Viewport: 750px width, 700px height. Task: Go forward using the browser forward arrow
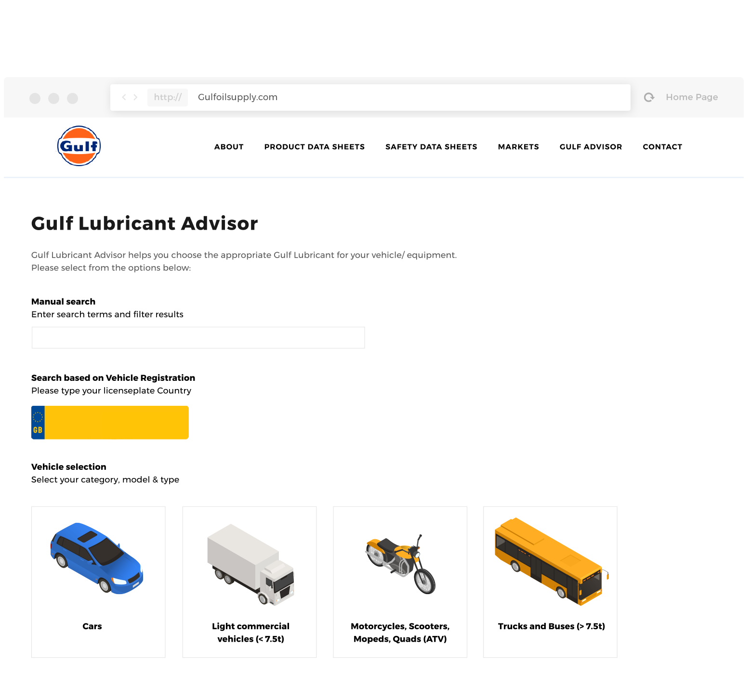pos(136,97)
